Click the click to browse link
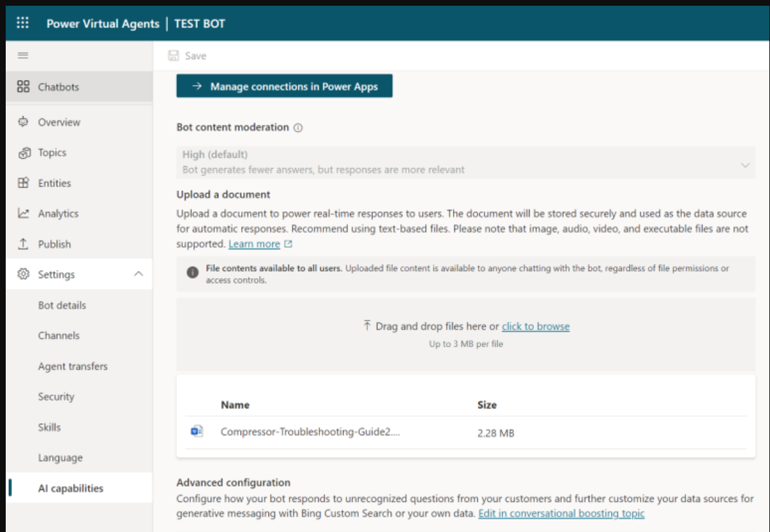 [536, 326]
